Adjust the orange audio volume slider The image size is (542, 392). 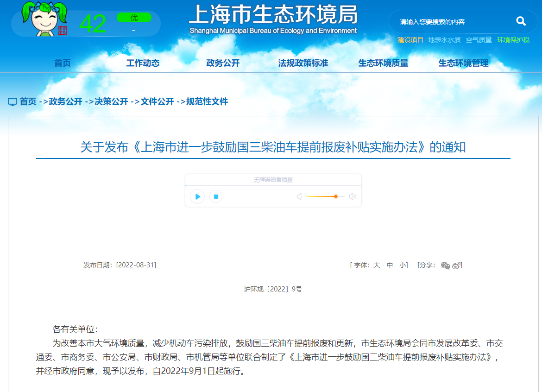click(335, 196)
